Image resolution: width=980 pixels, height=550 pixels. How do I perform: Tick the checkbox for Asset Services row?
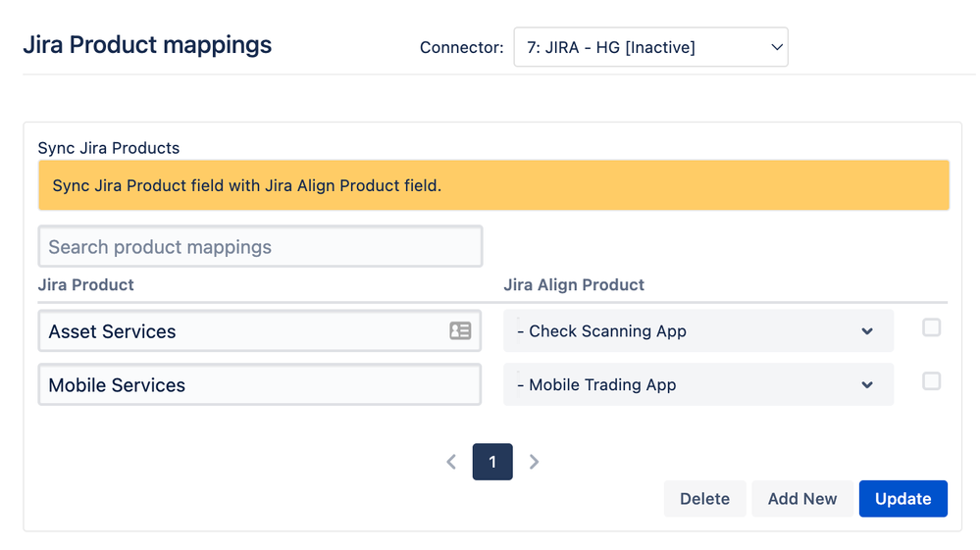(x=931, y=328)
